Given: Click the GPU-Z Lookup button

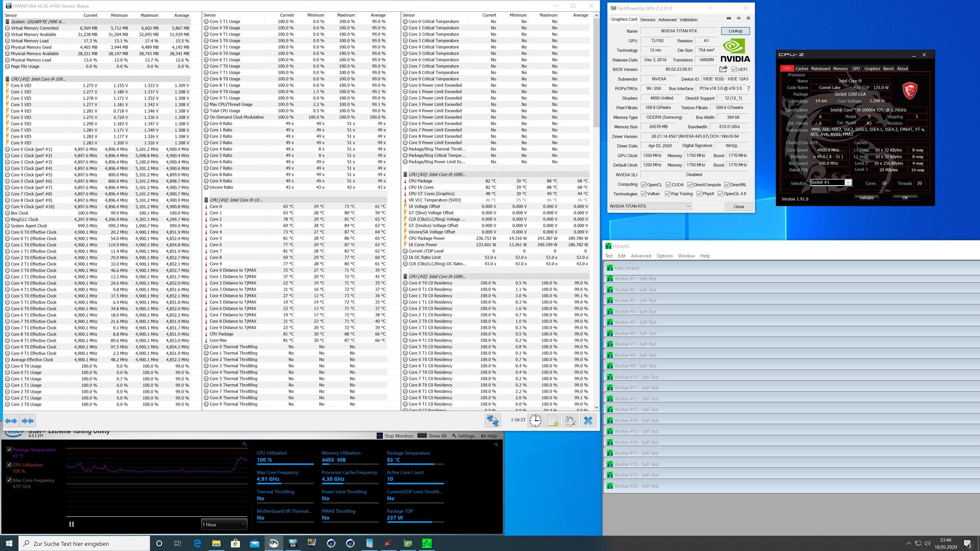Looking at the screenshot, I should [x=735, y=31].
